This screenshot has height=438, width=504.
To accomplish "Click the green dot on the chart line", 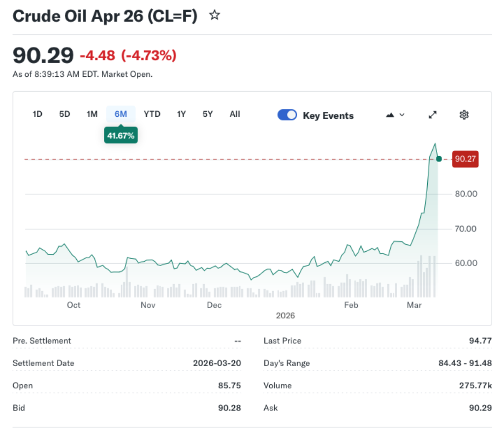I will coord(438,159).
